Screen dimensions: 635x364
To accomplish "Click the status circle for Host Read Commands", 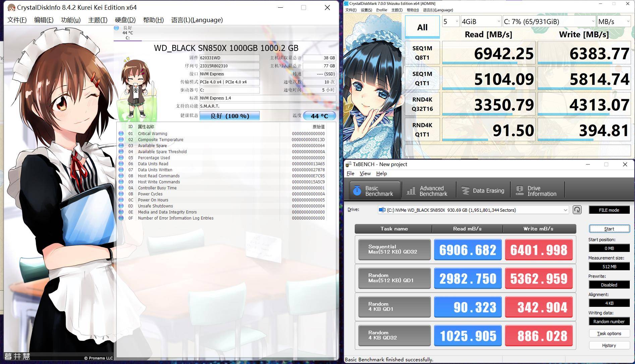I will [x=121, y=176].
